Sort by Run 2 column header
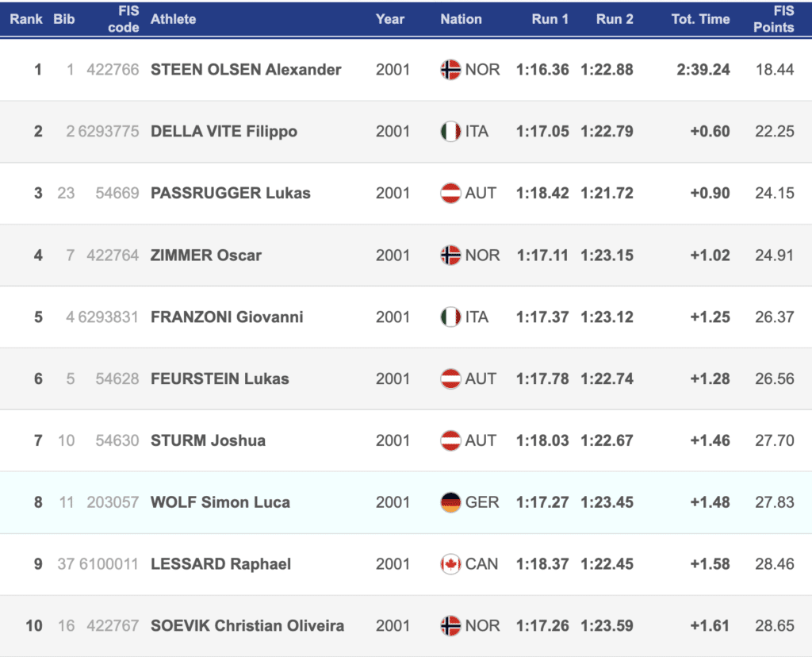This screenshot has height=657, width=812. tap(615, 19)
